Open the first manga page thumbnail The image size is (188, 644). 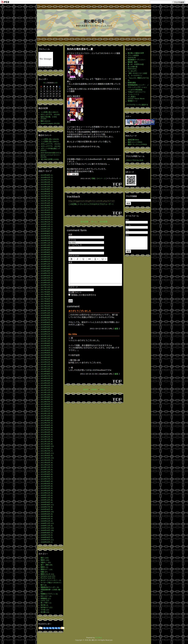pos(75,66)
